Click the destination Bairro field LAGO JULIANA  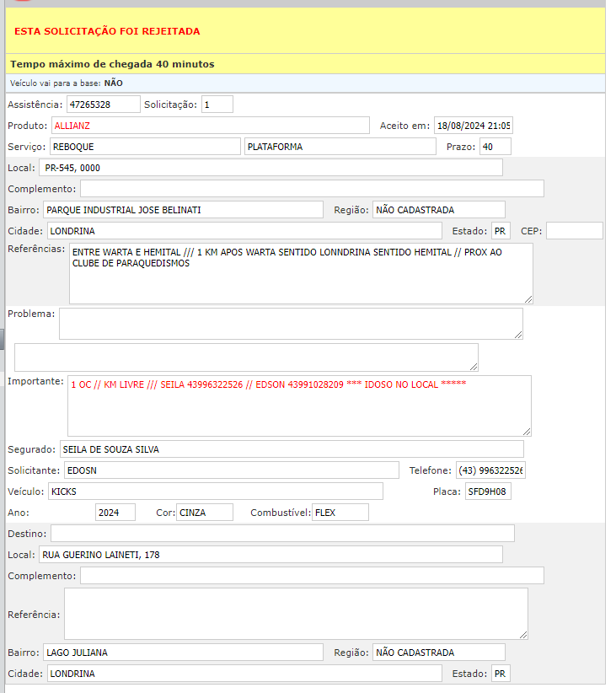click(x=183, y=653)
